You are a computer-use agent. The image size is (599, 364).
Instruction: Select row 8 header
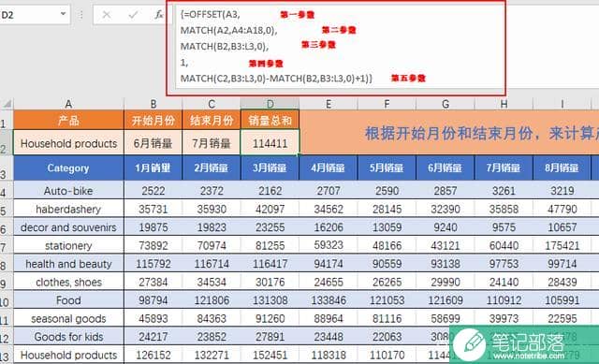click(x=4, y=264)
